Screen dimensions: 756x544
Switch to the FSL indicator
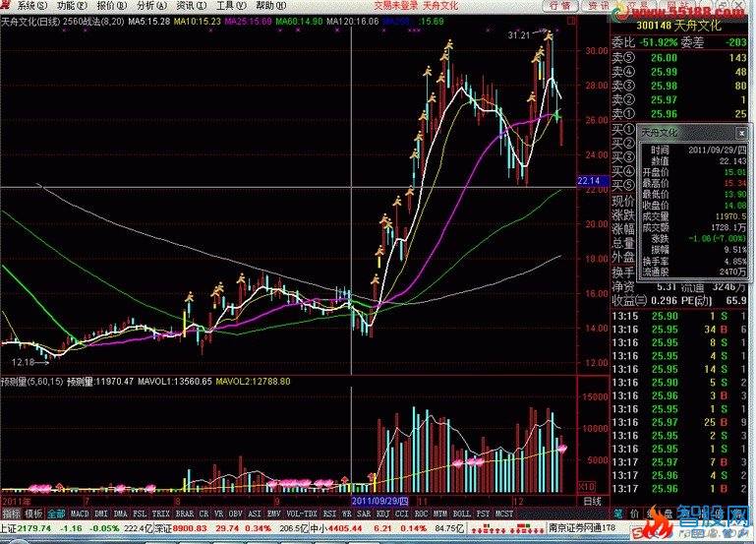pos(140,514)
